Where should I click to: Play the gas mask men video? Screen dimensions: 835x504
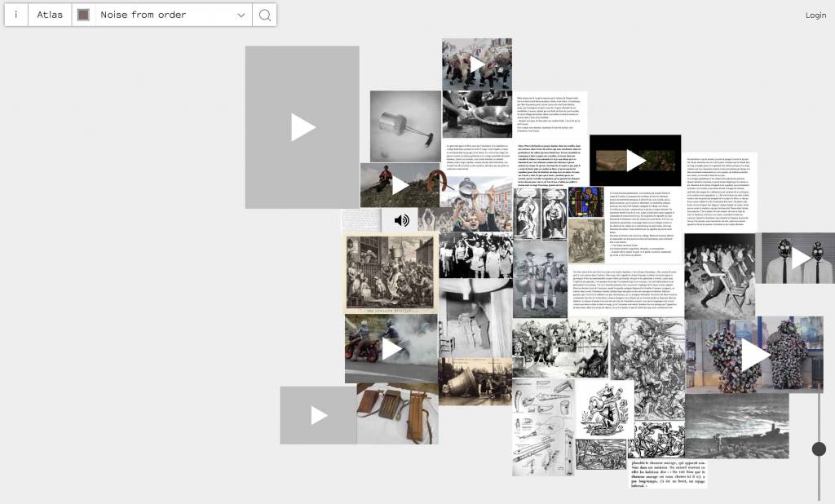(x=799, y=259)
